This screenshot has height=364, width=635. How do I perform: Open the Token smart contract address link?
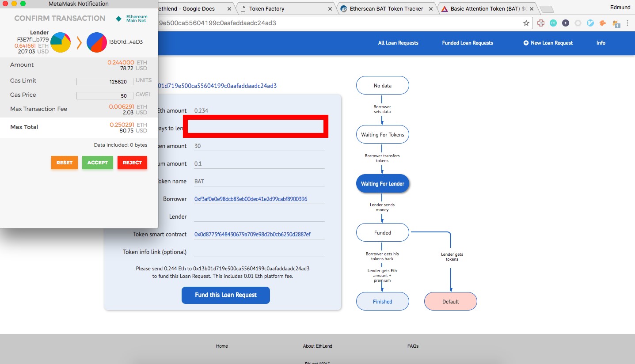[252, 235]
